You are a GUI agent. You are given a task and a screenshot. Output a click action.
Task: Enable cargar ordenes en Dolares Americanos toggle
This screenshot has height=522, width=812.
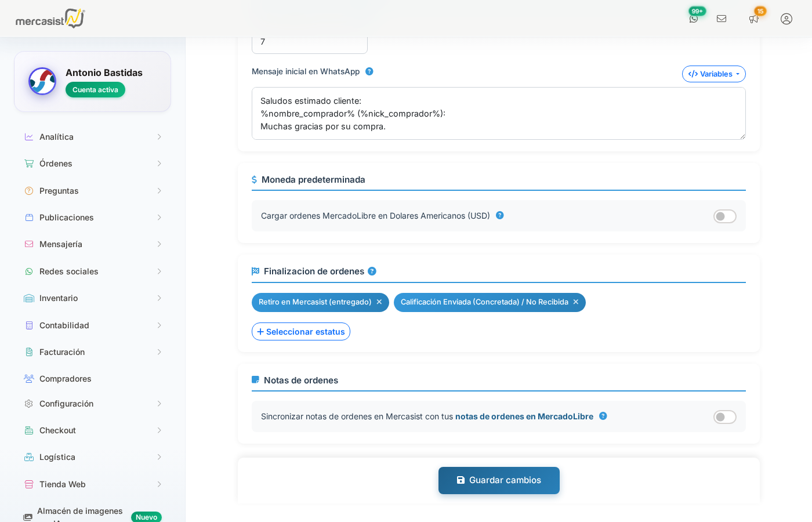point(724,216)
